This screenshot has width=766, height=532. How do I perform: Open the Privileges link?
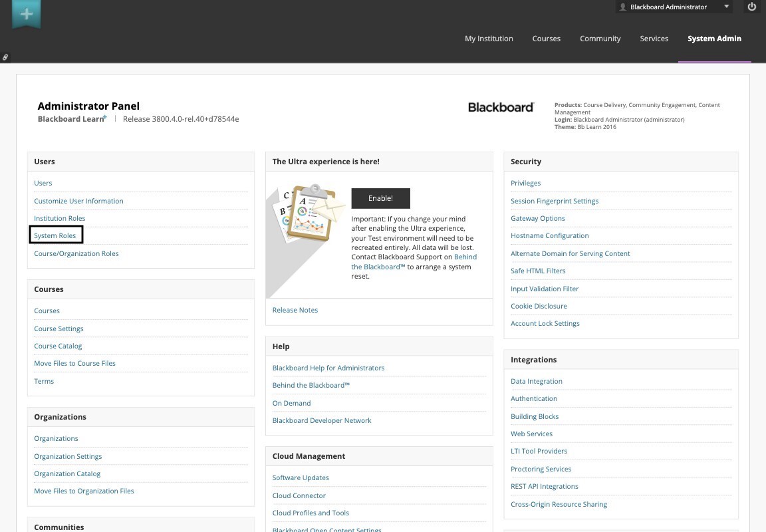(526, 183)
